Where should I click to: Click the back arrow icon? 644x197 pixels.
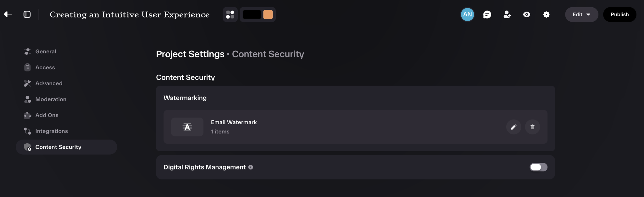pyautogui.click(x=8, y=14)
